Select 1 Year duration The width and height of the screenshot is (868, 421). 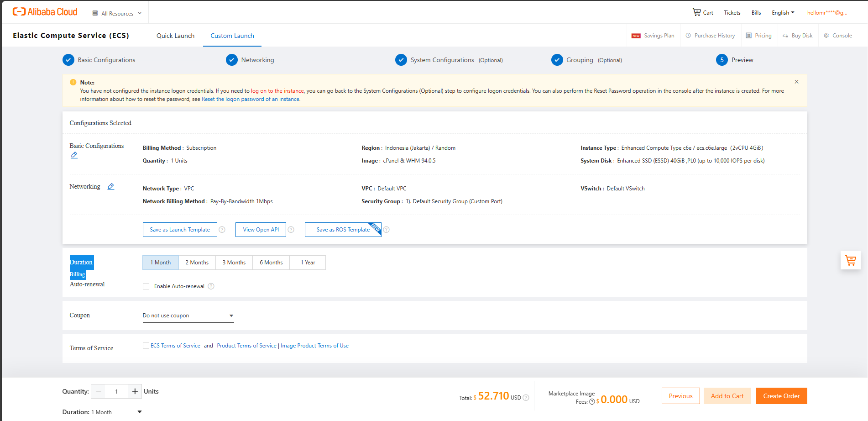click(308, 263)
